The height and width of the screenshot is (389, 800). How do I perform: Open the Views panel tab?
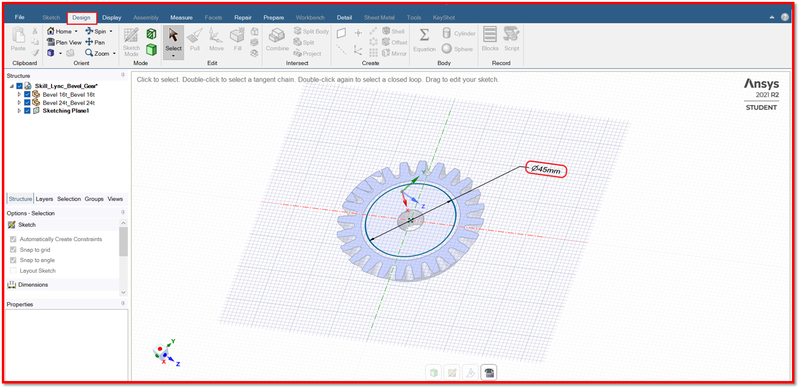tap(115, 199)
